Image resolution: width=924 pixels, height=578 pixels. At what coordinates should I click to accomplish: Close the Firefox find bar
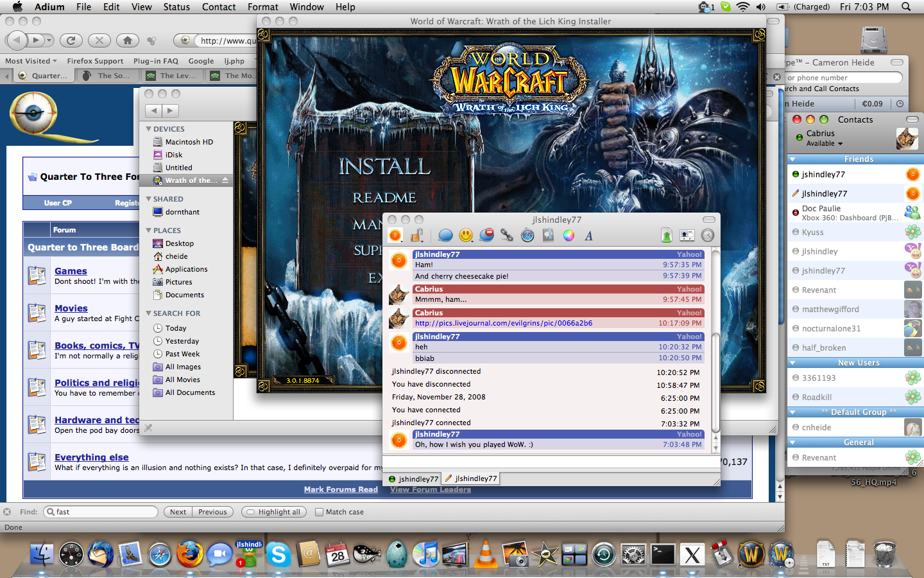click(7, 512)
